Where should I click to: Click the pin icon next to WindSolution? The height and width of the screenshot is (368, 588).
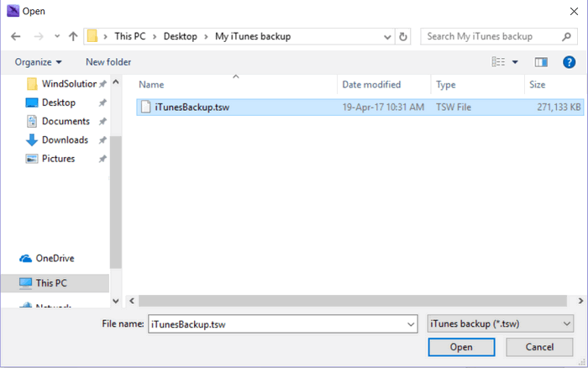[x=102, y=84]
